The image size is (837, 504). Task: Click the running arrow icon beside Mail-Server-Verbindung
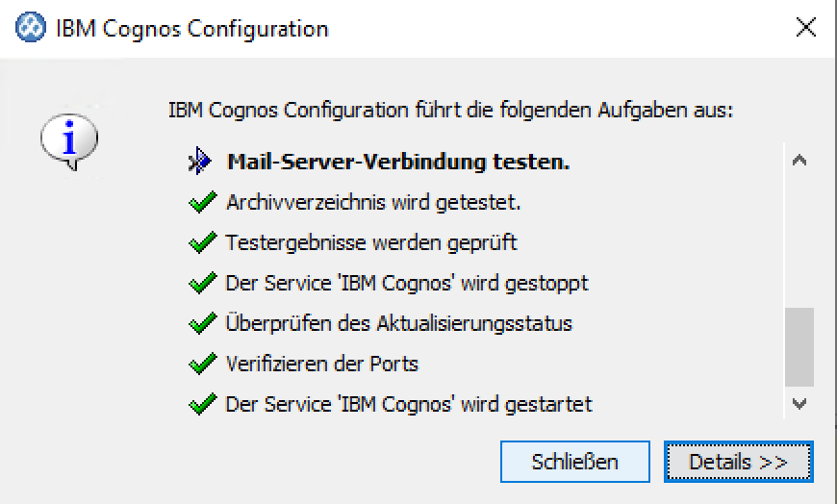tap(200, 162)
